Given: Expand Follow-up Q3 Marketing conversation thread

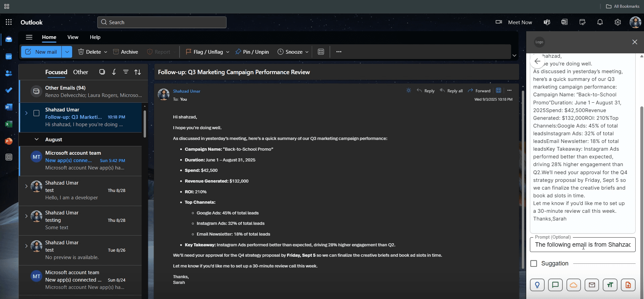Looking at the screenshot, I should point(26,113).
